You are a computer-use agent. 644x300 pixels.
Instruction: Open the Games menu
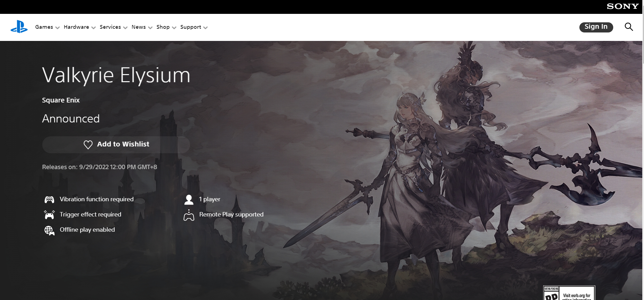[x=44, y=27]
